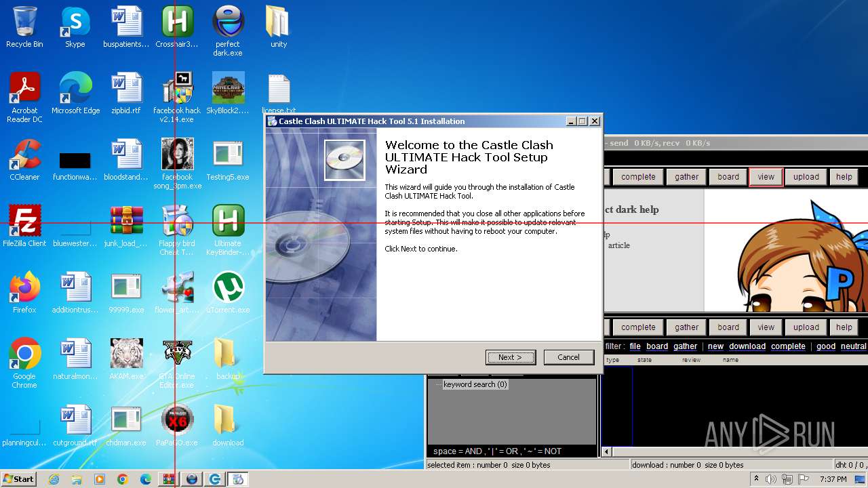The width and height of the screenshot is (868, 488).
Task: Select the junk_load WinRAR archive
Action: pyautogui.click(x=126, y=226)
